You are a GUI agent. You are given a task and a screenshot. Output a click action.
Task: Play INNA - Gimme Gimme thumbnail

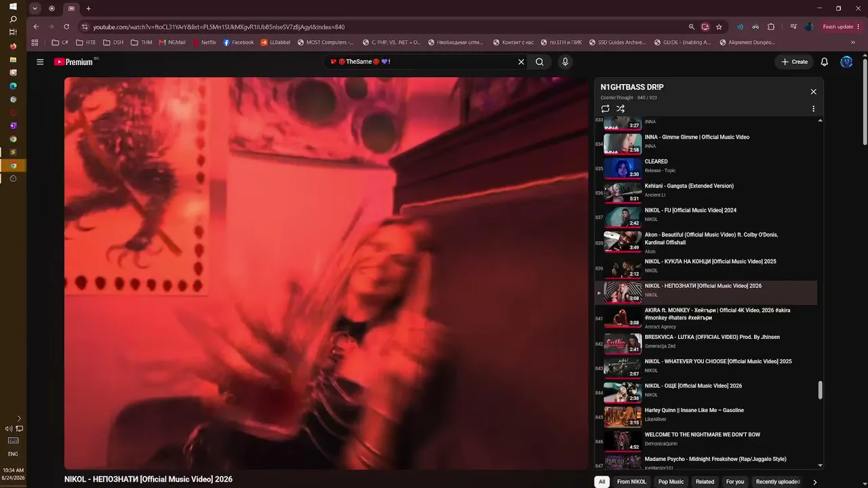623,144
